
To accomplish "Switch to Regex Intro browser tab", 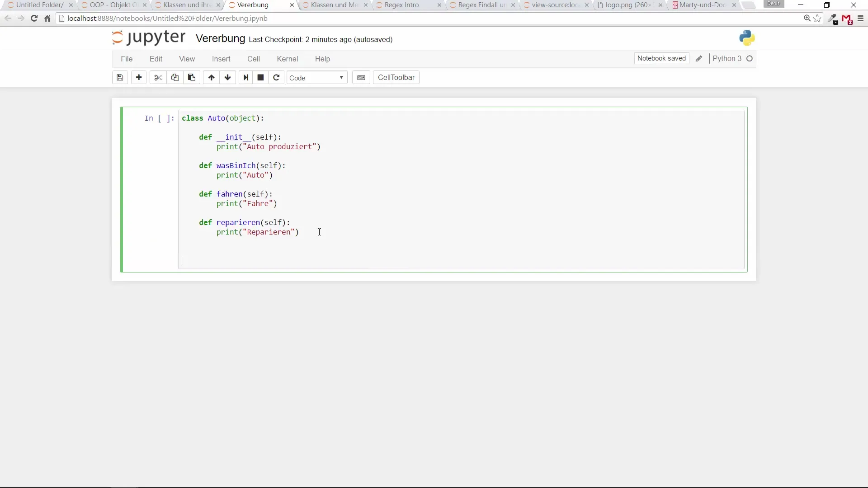I will coord(401,5).
